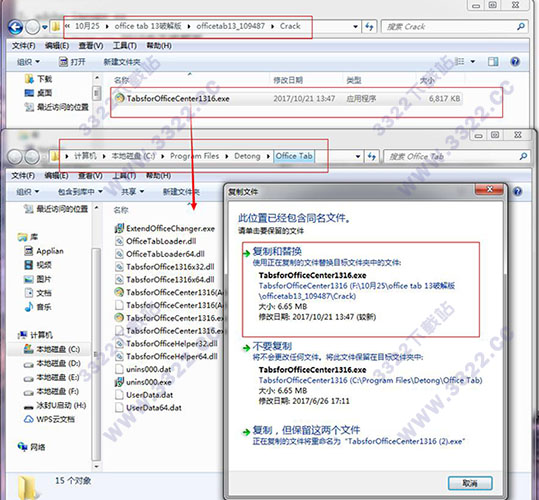Expand 组织 dropdown in Crack window
This screenshot has height=500, width=539.
click(x=28, y=62)
